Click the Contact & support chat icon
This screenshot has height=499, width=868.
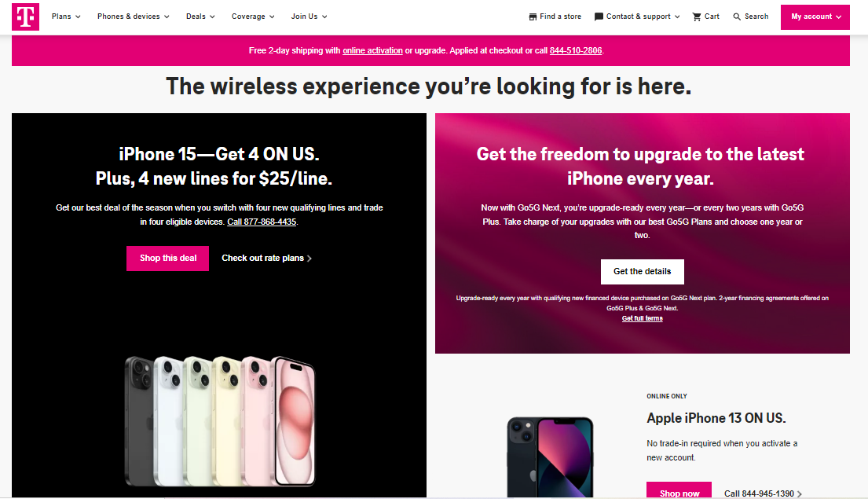(x=598, y=16)
